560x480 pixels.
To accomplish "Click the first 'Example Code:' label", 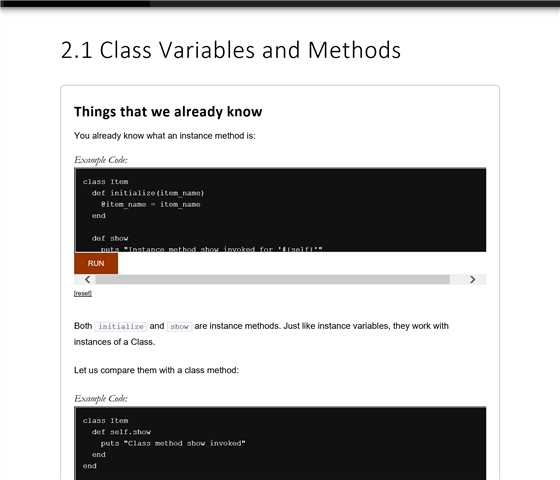I will pos(101,160).
